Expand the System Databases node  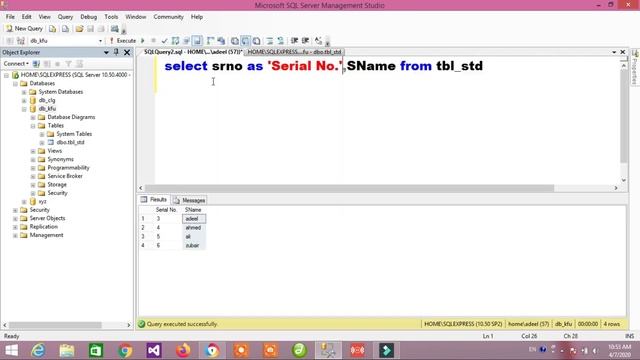pyautogui.click(x=24, y=92)
